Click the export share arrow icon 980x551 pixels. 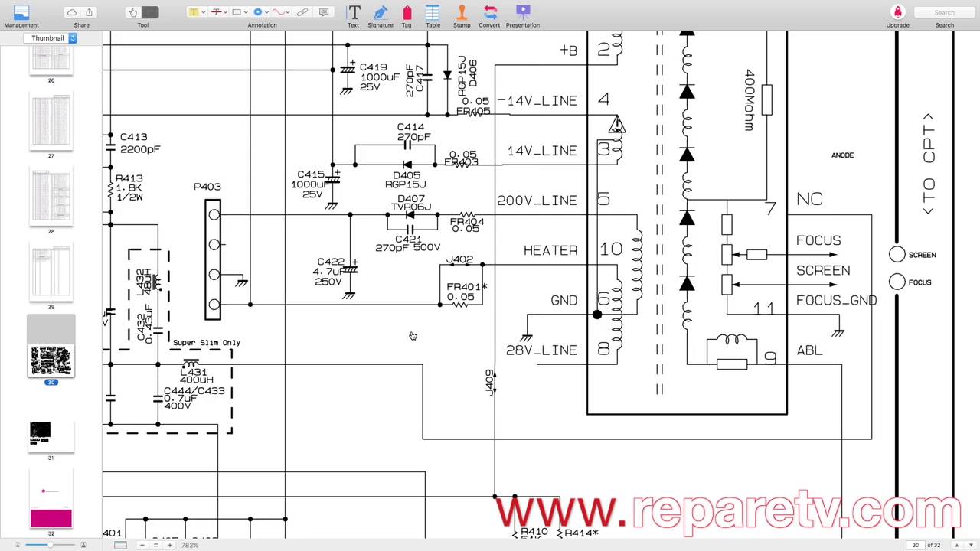point(90,12)
